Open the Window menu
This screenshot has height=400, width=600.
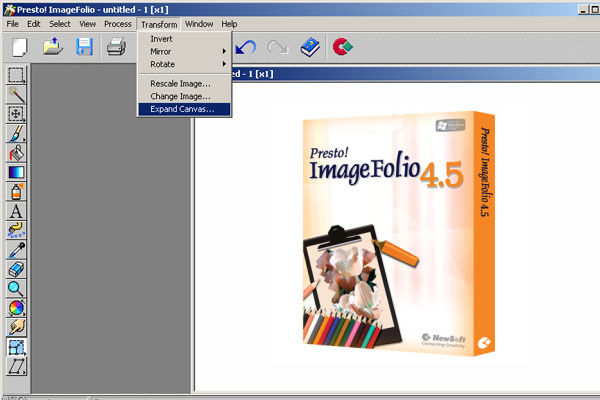(199, 24)
